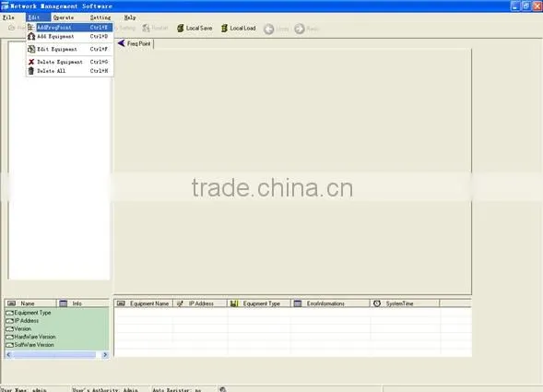543x392 pixels.
Task: Click the ErrorInformations column header
Action: [x=330, y=303]
